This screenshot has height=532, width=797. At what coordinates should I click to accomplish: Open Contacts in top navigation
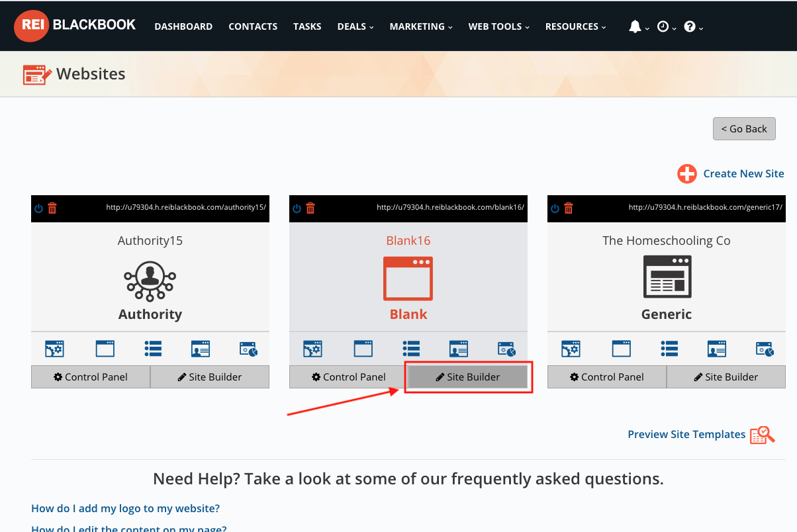(x=253, y=26)
